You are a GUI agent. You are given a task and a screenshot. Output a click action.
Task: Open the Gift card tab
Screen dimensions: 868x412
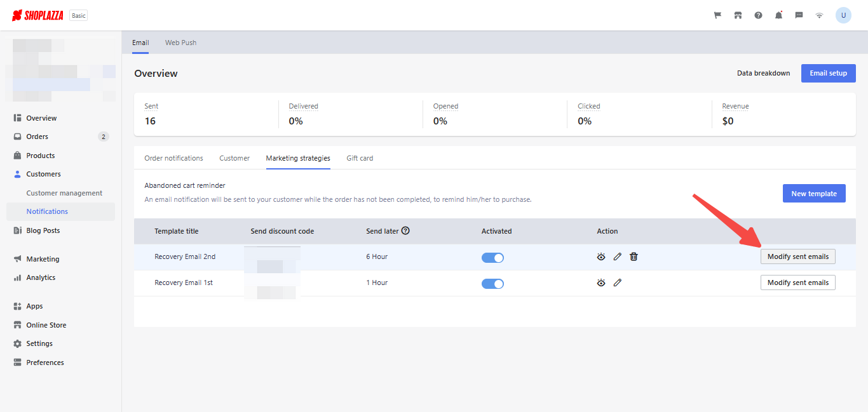pos(360,158)
